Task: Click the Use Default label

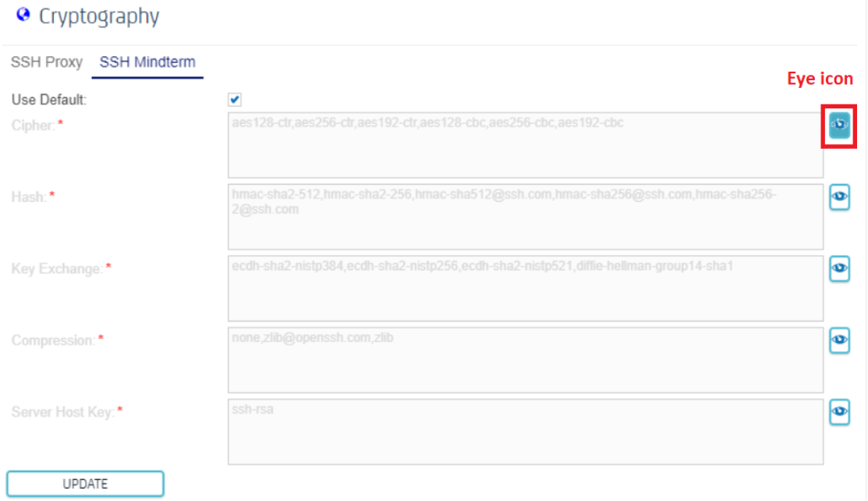Action: pyautogui.click(x=49, y=100)
